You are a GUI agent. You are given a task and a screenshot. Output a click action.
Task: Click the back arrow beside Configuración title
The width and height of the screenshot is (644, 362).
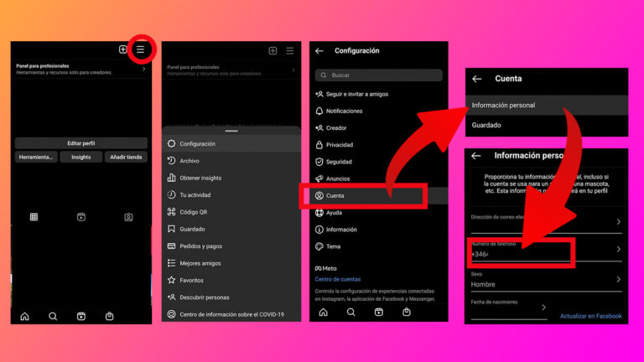pyautogui.click(x=319, y=51)
